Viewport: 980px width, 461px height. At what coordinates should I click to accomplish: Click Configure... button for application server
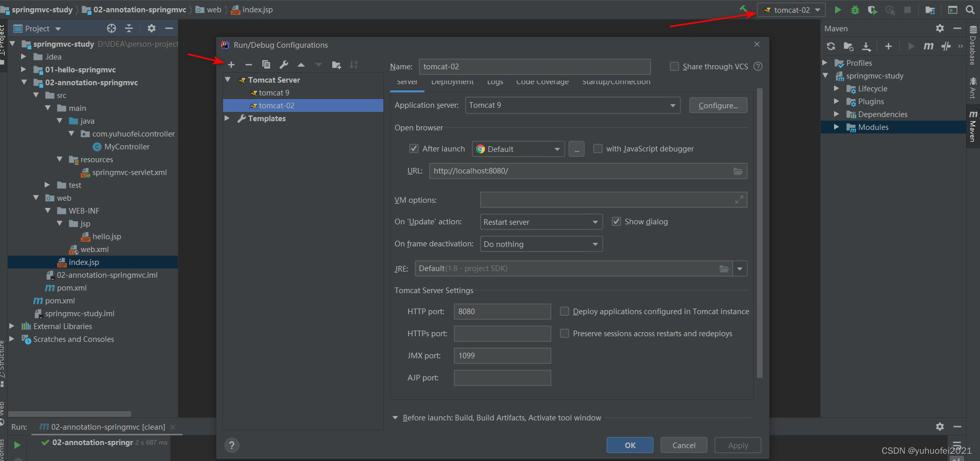(x=718, y=105)
